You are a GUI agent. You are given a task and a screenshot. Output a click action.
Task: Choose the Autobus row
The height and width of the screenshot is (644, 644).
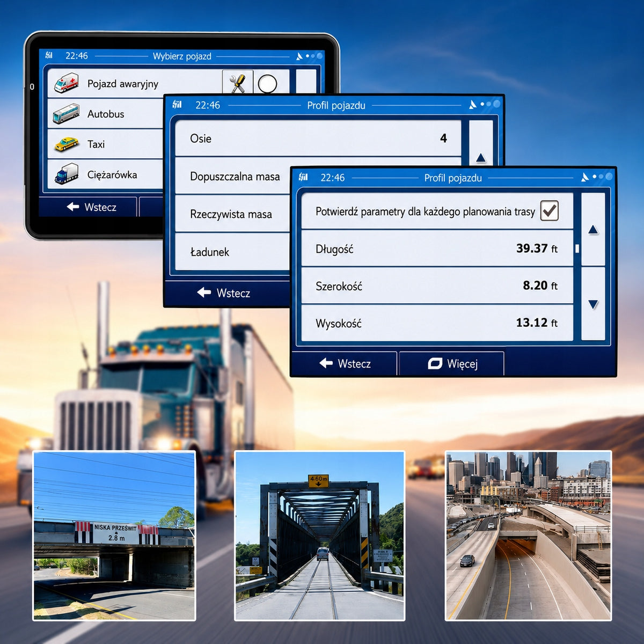click(105, 114)
